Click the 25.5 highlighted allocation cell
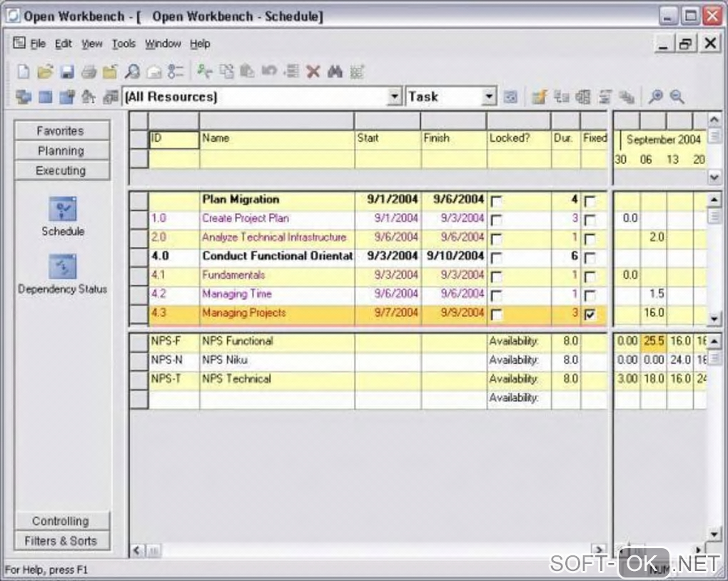Viewport: 728px width, 581px height. [x=654, y=341]
